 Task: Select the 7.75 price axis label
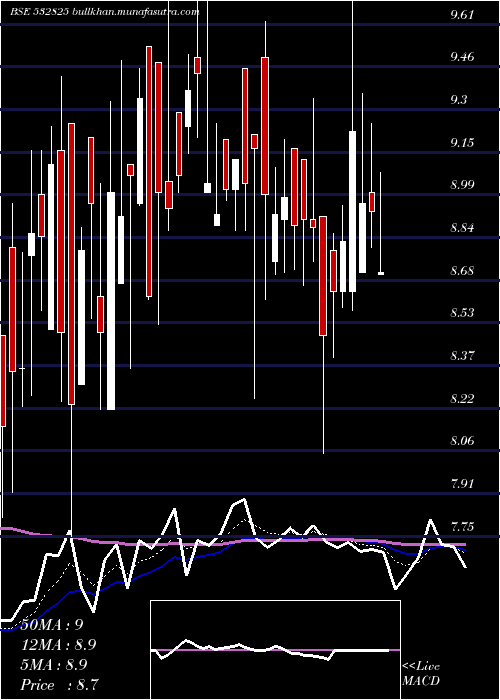[462, 526]
